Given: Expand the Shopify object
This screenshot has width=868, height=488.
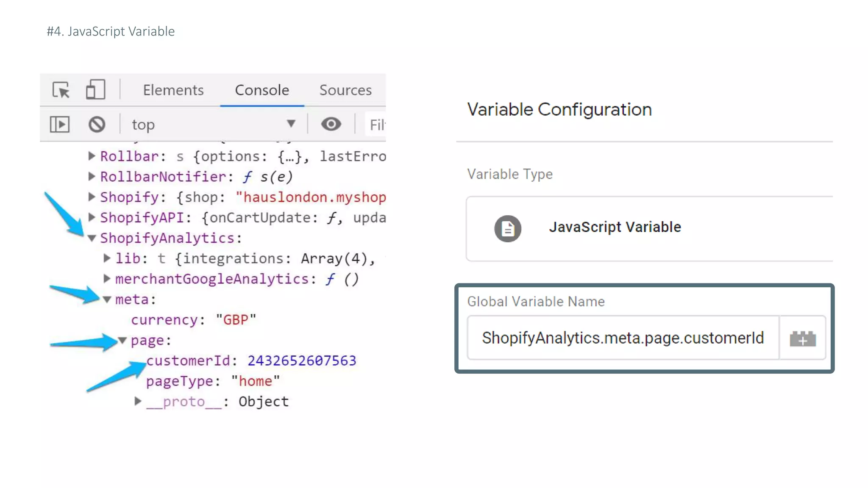Looking at the screenshot, I should point(91,197).
